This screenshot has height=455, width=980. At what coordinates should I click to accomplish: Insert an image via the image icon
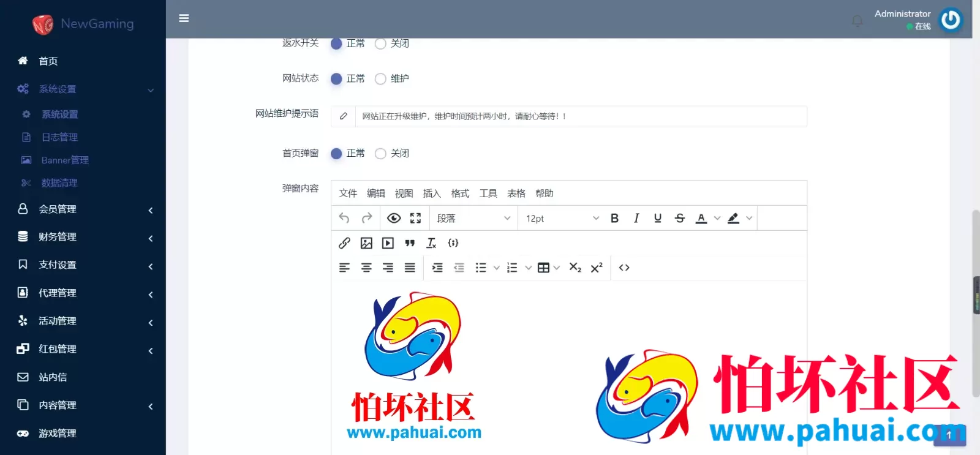(x=366, y=243)
